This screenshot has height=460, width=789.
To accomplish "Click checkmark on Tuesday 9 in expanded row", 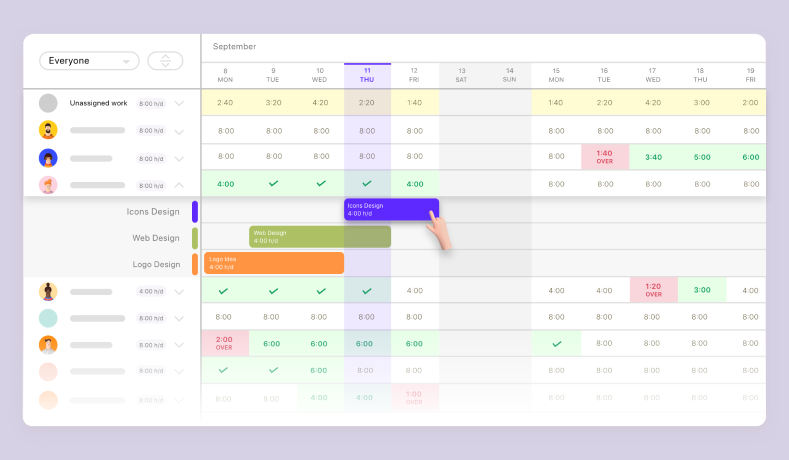I will pyautogui.click(x=273, y=184).
